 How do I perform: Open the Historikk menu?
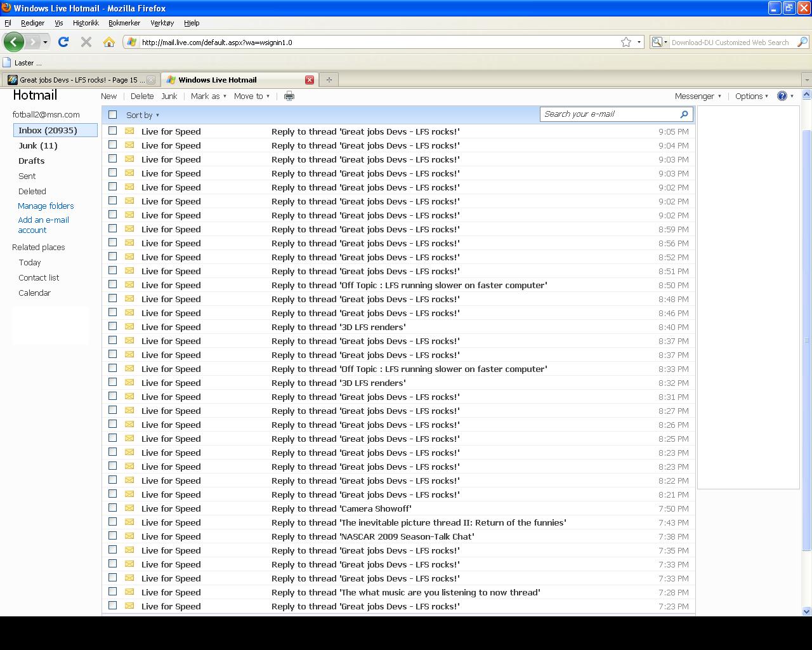pos(86,23)
